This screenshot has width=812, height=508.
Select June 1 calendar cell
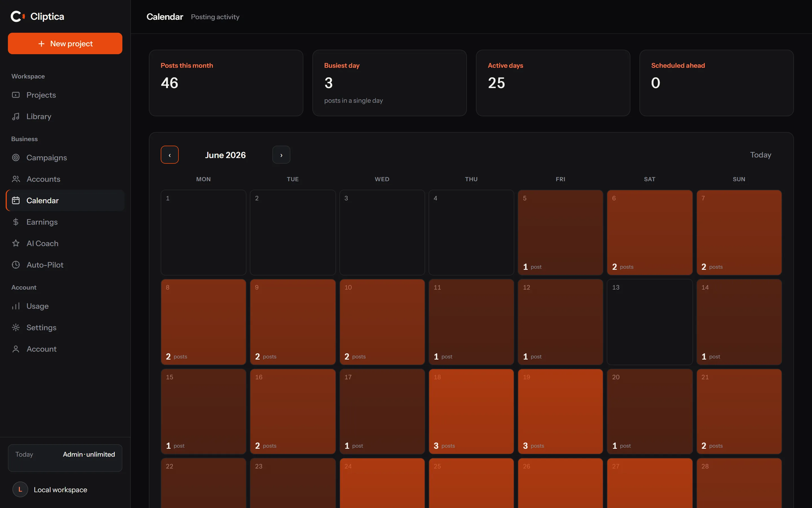point(203,233)
